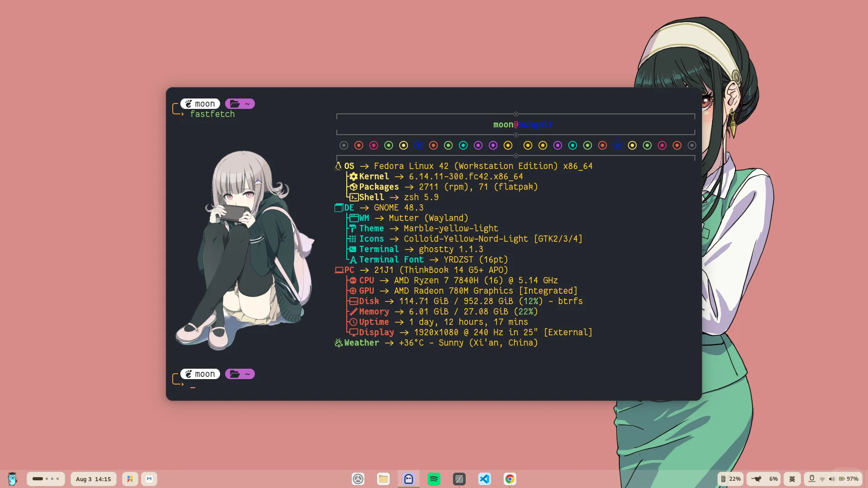868x488 pixels.
Task: Switch input method using the 英 indicator
Action: tap(793, 479)
